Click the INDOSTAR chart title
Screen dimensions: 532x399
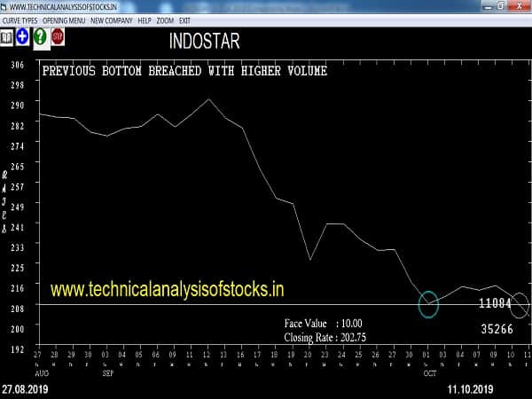point(204,42)
